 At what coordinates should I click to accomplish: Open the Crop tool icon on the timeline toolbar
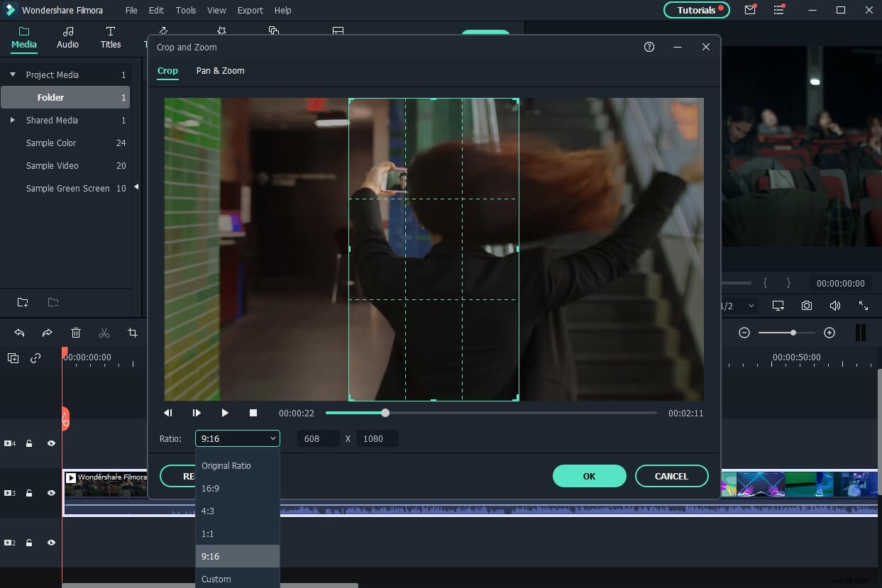pos(133,332)
